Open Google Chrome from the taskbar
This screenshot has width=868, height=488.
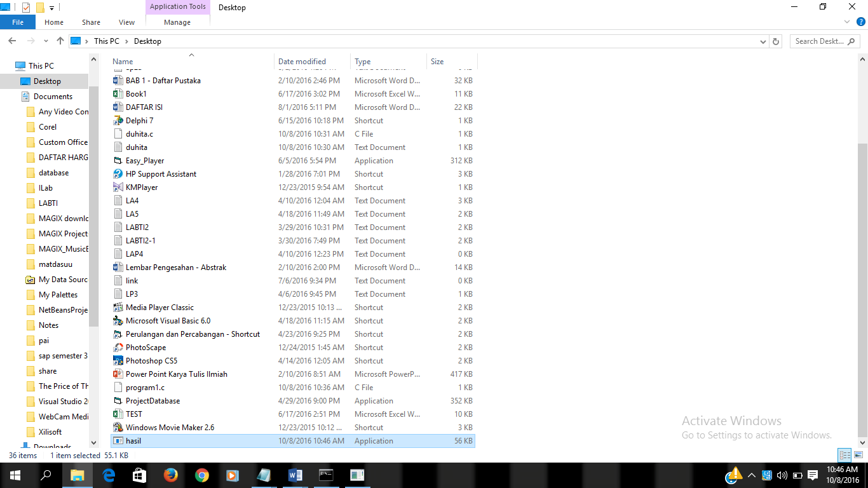pyautogui.click(x=201, y=475)
